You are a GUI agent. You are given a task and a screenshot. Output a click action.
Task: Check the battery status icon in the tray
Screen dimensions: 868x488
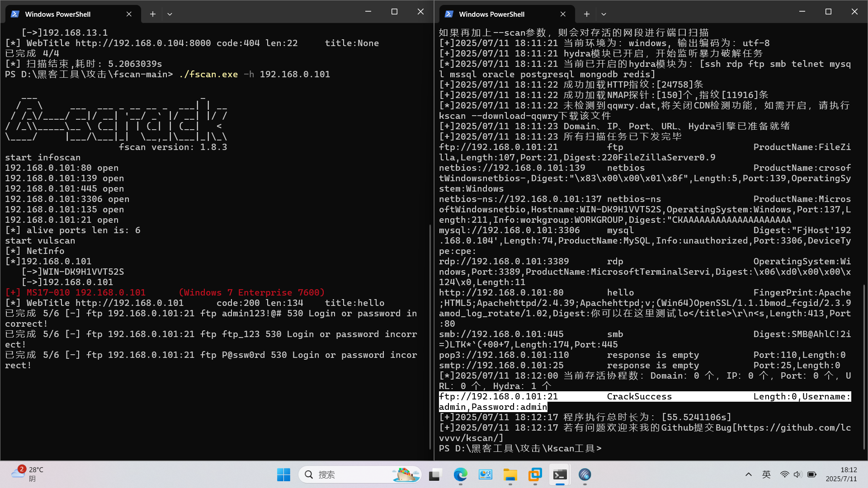coord(812,474)
